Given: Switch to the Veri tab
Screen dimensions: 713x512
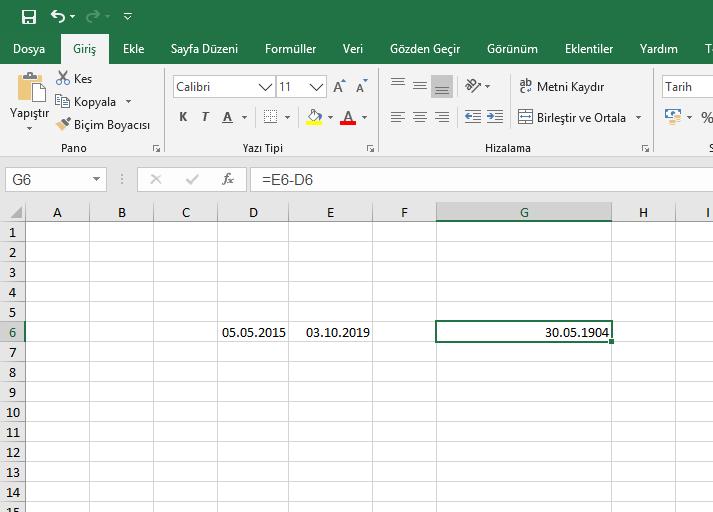Looking at the screenshot, I should (353, 49).
